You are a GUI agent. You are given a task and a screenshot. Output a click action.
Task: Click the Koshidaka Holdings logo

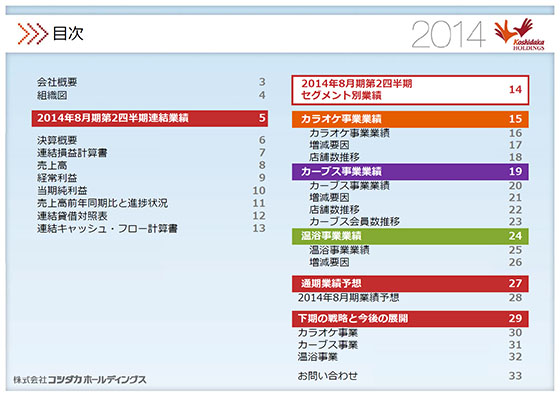pyautogui.click(x=520, y=34)
